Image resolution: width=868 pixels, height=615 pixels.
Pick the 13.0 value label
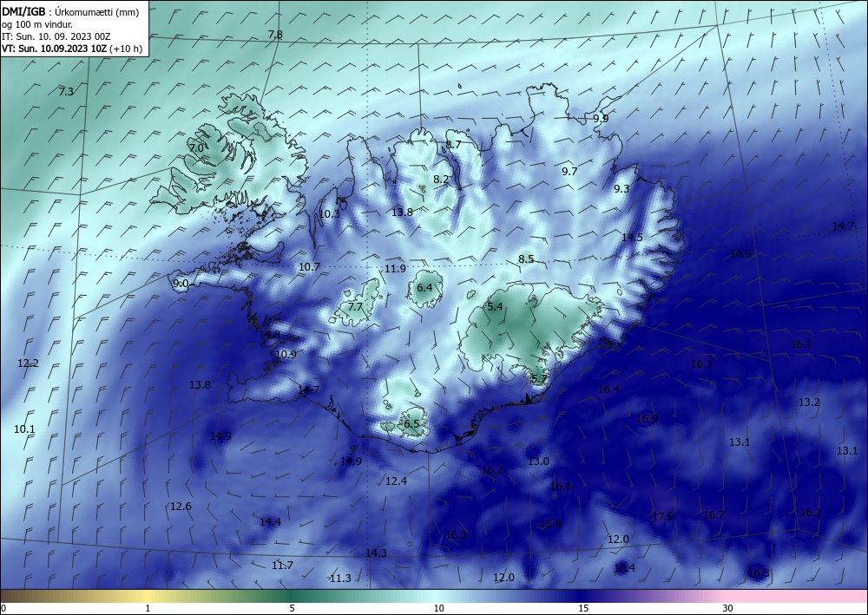pyautogui.click(x=538, y=461)
